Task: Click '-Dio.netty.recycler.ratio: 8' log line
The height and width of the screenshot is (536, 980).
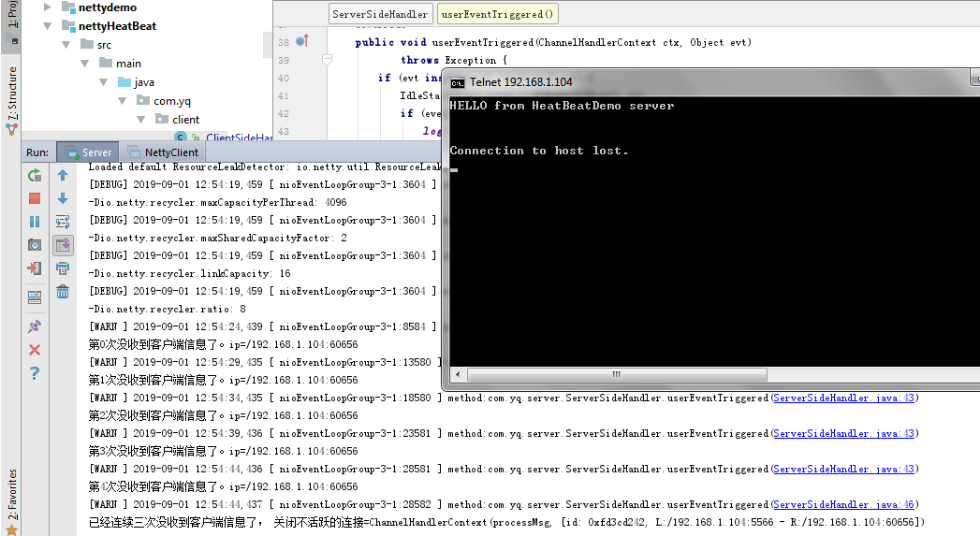Action: pyautogui.click(x=167, y=310)
